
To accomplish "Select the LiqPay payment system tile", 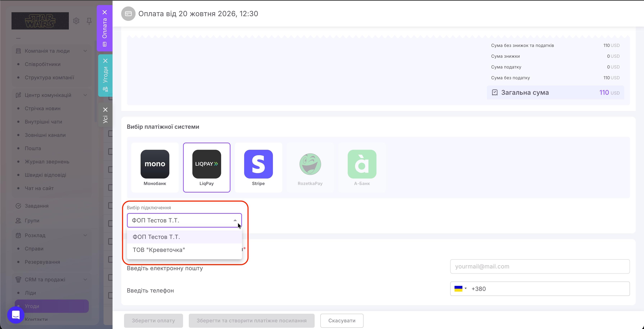I will (x=207, y=168).
